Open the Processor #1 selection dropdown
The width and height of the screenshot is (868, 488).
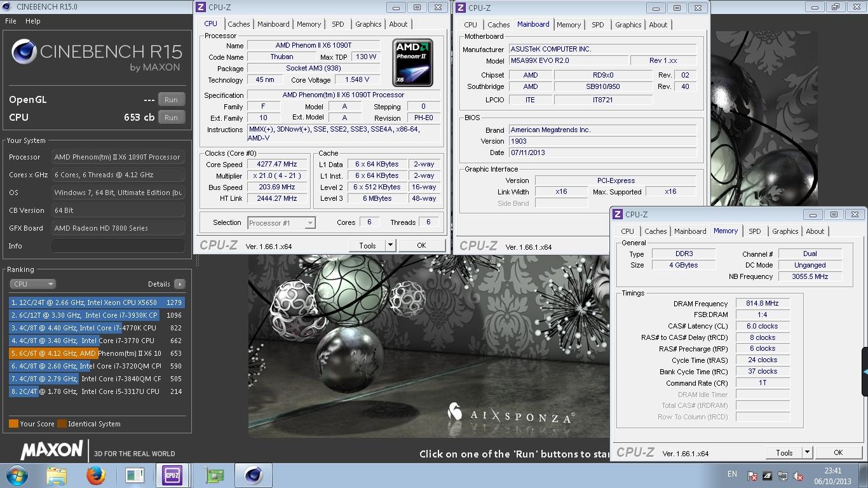point(281,223)
